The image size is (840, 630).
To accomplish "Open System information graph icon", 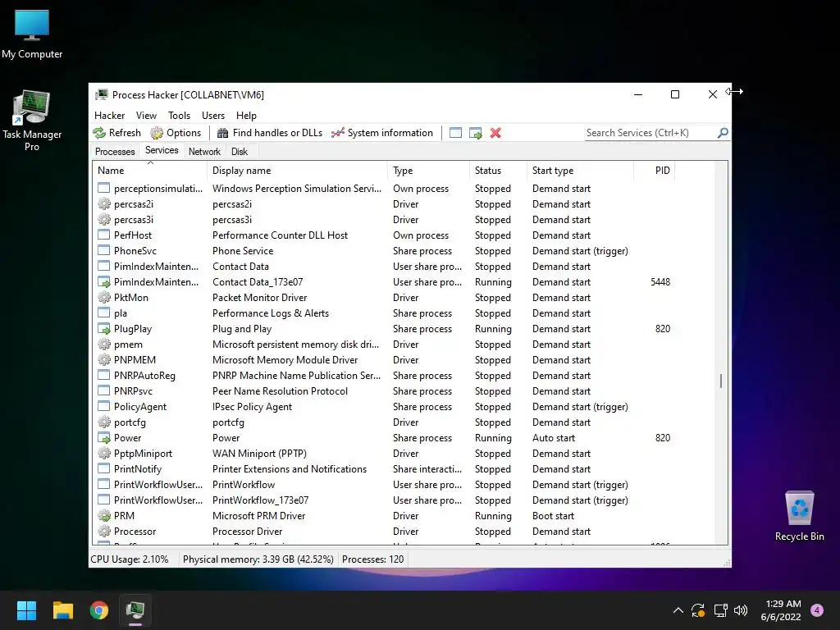I will pyautogui.click(x=337, y=133).
